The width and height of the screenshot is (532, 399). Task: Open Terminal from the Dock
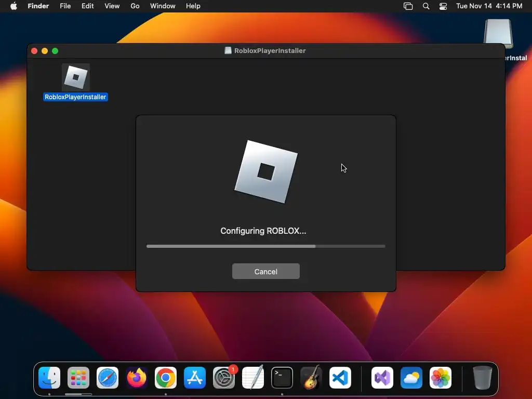[282, 378]
